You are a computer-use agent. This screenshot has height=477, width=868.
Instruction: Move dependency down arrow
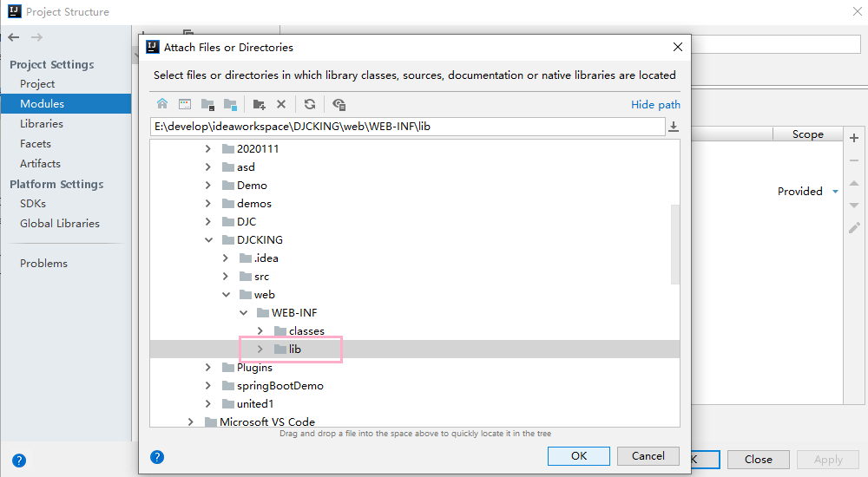point(854,206)
